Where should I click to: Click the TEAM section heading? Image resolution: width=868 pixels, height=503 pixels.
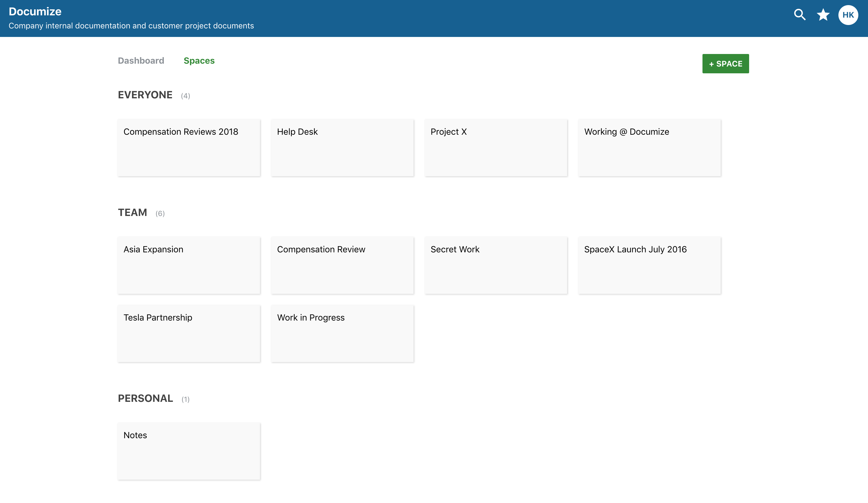pos(132,212)
